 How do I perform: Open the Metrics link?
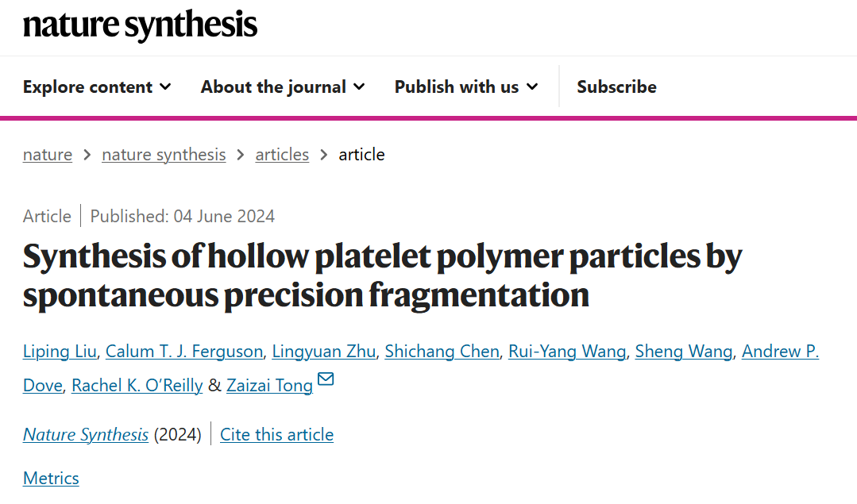(x=51, y=479)
